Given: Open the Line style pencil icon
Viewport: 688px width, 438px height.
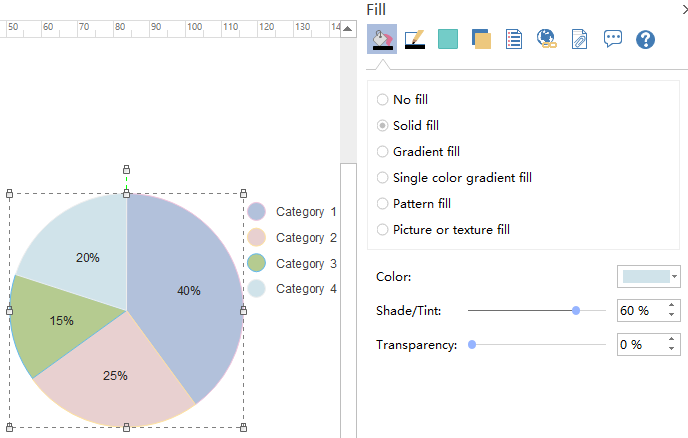Looking at the screenshot, I should pos(415,40).
